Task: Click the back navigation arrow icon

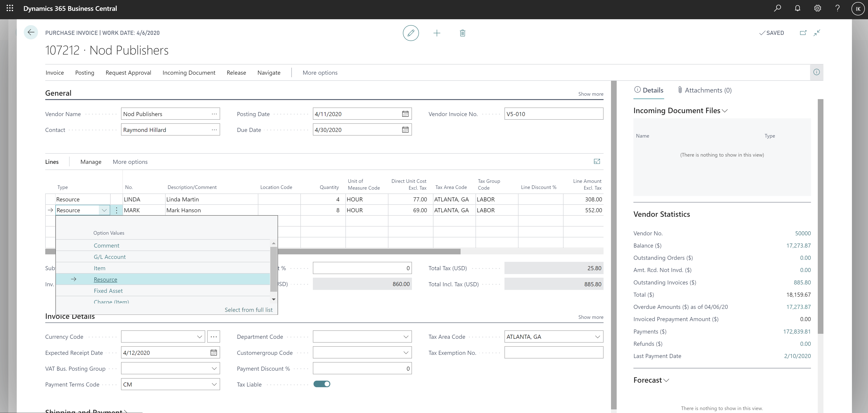Action: point(31,33)
